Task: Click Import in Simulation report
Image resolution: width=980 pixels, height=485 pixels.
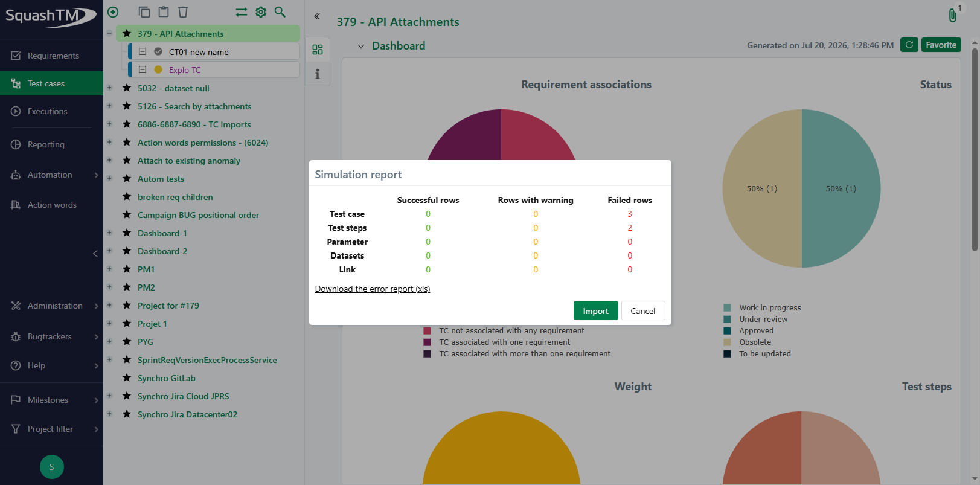Action: click(595, 311)
